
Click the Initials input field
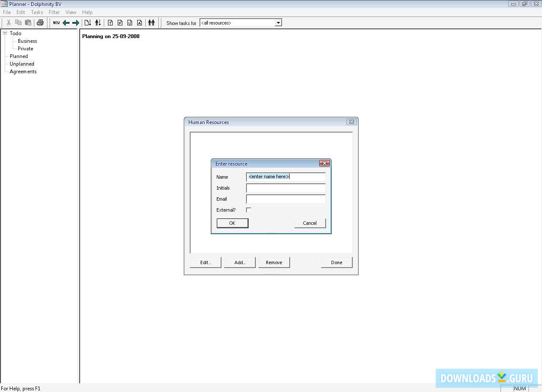[286, 188]
